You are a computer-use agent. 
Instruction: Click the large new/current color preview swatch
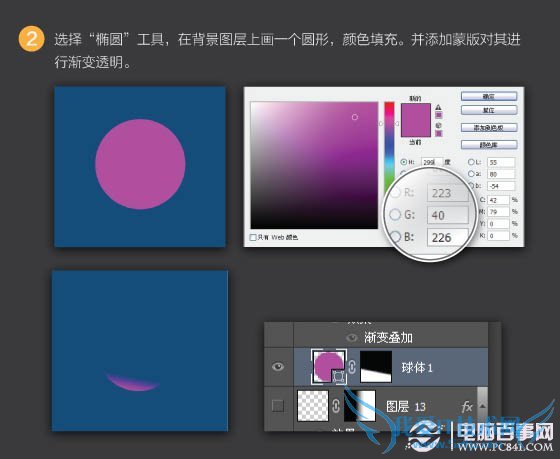pos(416,120)
